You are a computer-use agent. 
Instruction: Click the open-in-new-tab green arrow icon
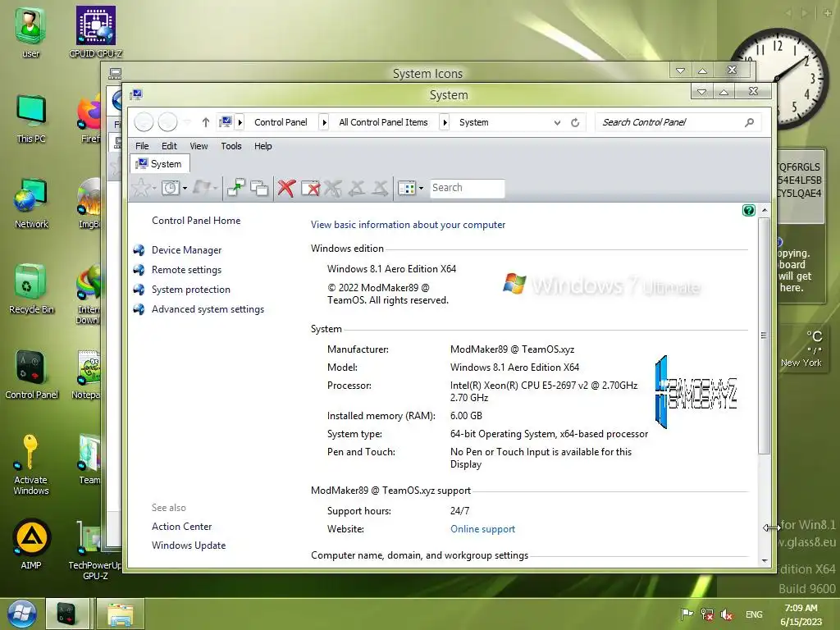pyautogui.click(x=235, y=188)
